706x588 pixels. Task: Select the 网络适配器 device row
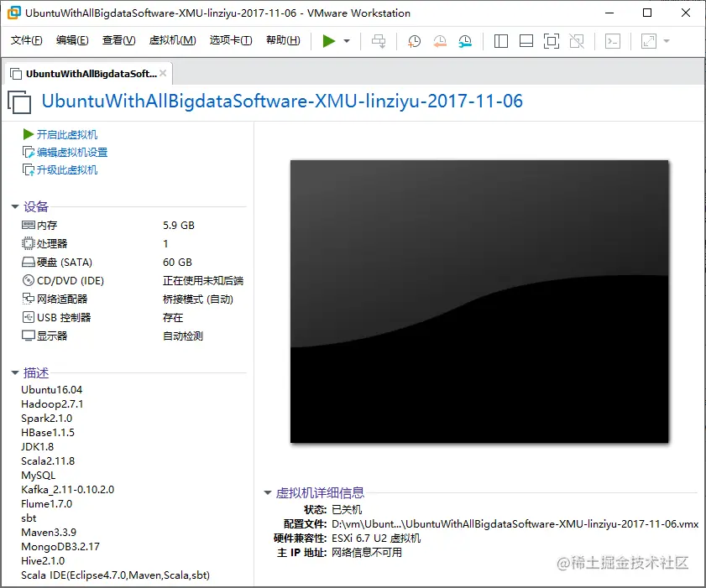tap(133, 299)
